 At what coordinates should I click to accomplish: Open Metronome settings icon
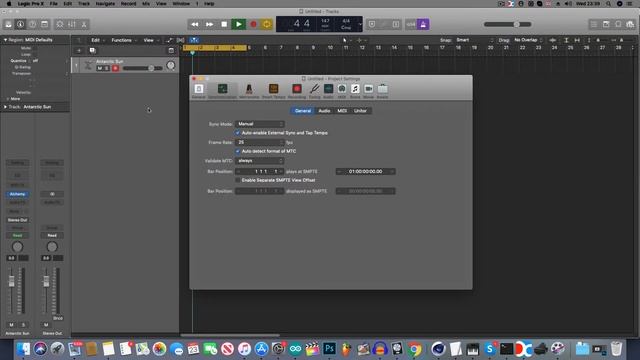click(x=249, y=91)
